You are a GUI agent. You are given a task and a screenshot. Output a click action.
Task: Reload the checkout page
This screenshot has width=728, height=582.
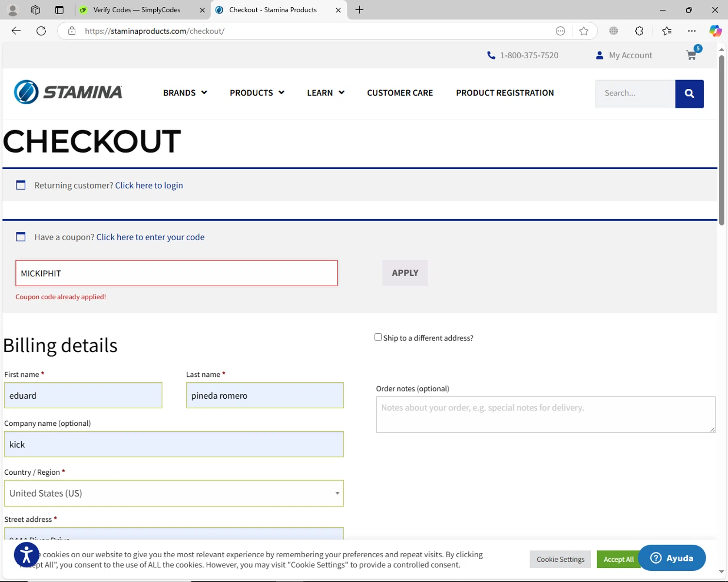pos(41,31)
